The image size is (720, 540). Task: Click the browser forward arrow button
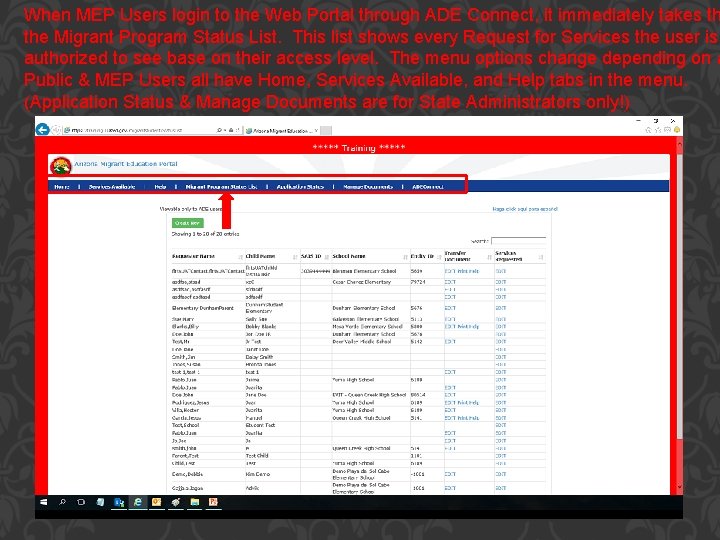point(56,130)
